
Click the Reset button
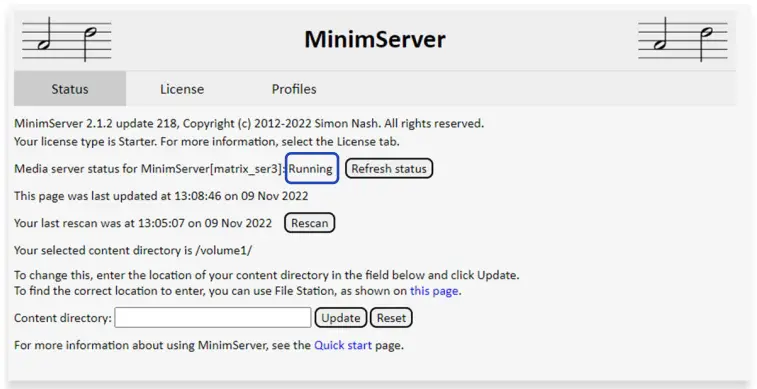pyautogui.click(x=392, y=318)
